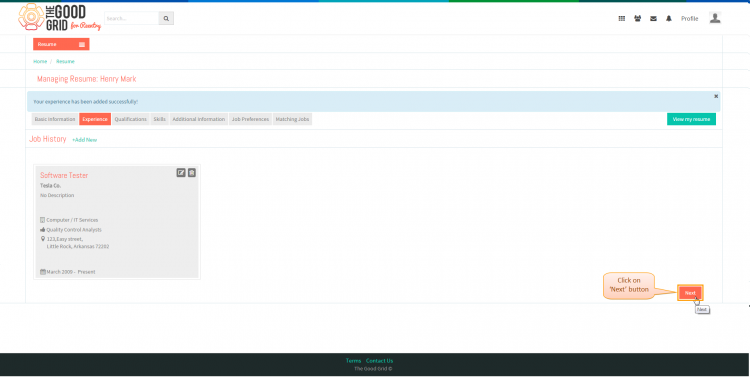Expand the Resume hamburger menu

[x=82, y=44]
